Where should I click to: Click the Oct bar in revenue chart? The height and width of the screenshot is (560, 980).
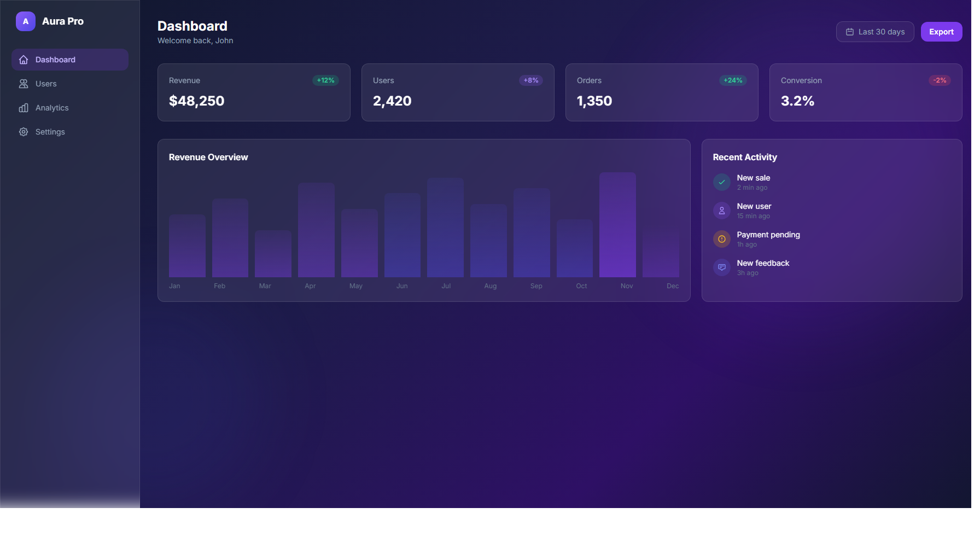575,248
